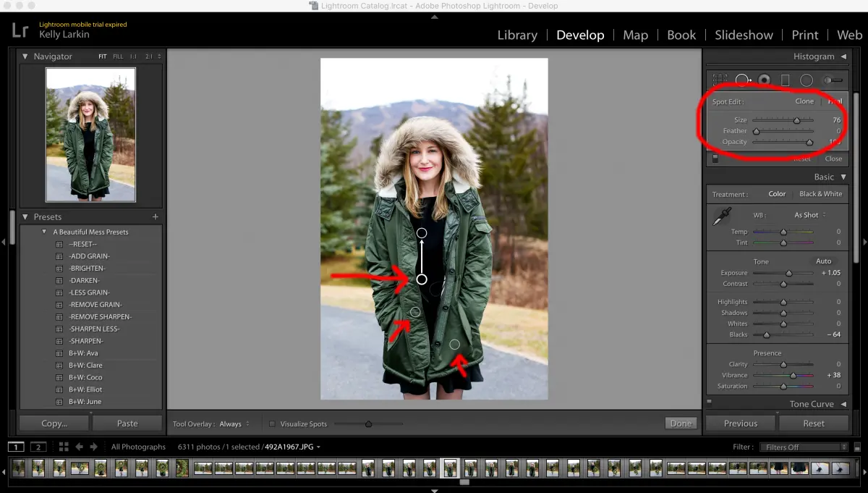The image size is (868, 493).
Task: Close the Spot Edit panel
Action: point(833,159)
